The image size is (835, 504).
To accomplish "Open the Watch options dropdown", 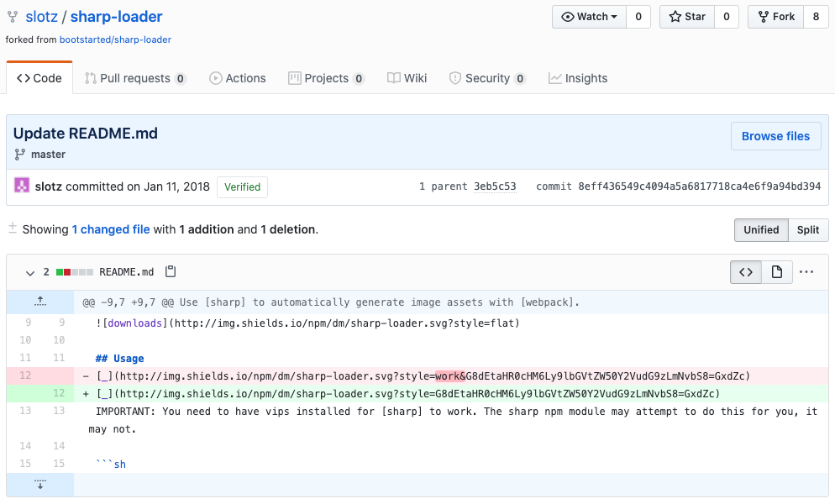I will pos(589,16).
